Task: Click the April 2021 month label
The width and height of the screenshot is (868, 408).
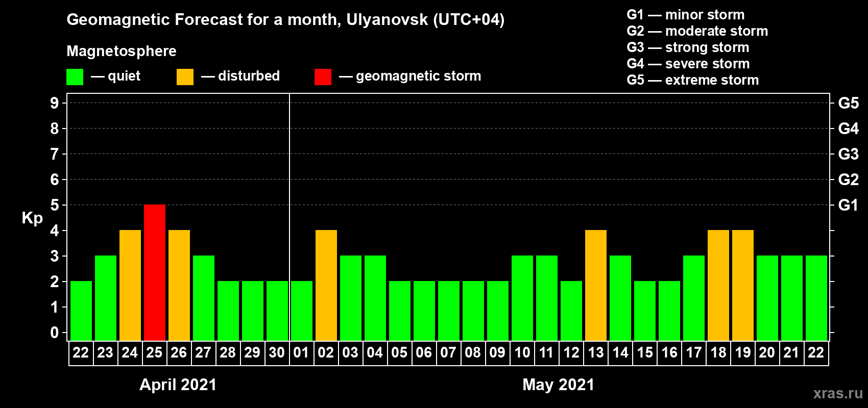Action: coord(178,385)
